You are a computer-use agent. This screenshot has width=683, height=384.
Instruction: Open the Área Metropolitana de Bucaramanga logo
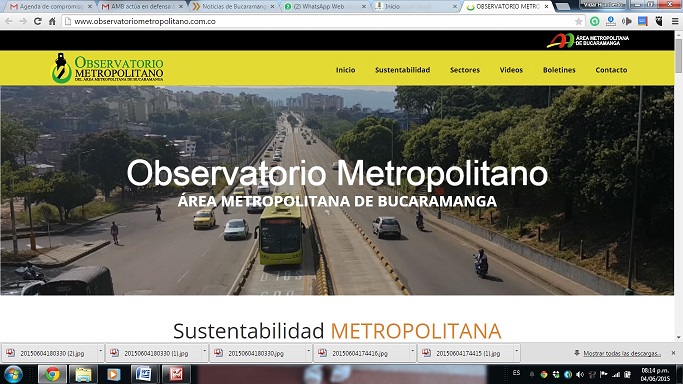588,40
